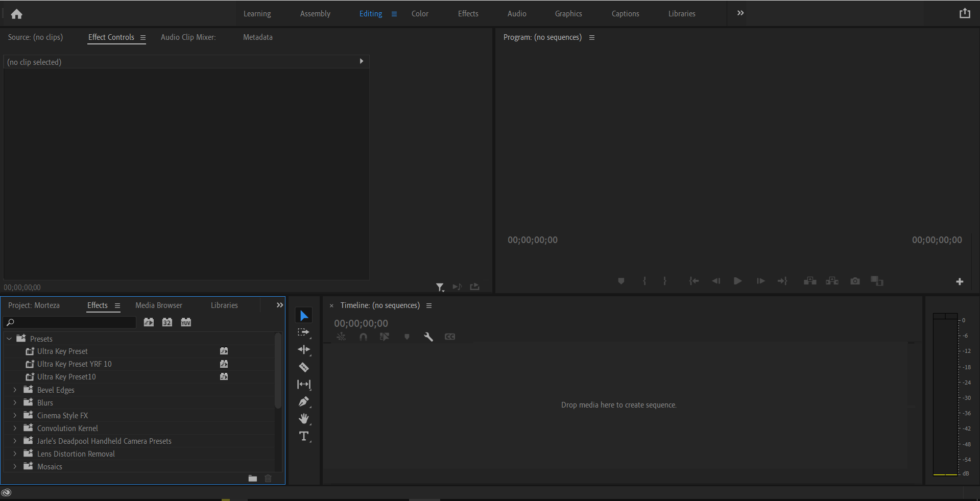Step forward one frame in Program Monitor

pyautogui.click(x=760, y=281)
